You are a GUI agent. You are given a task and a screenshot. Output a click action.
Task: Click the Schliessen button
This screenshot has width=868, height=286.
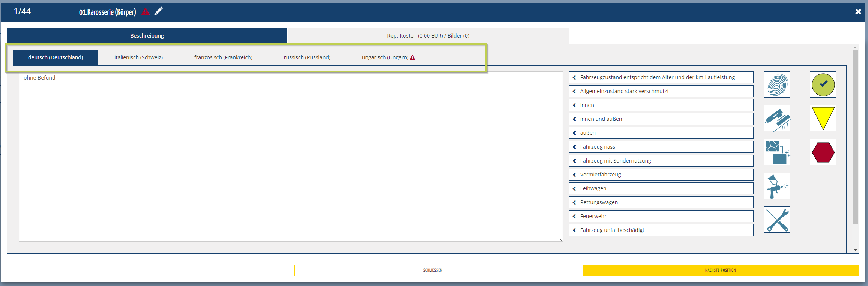(x=432, y=270)
